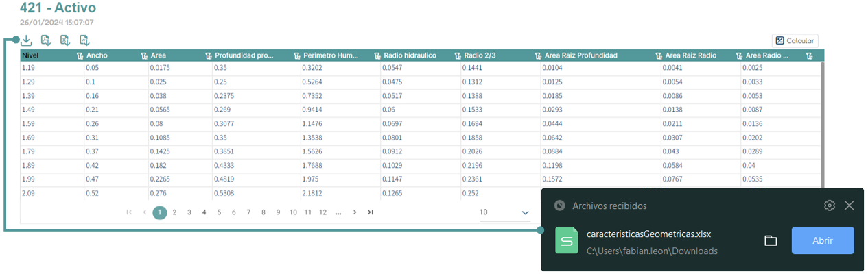Select Ancho cell 0.52
Screen dimensions: 868x274
point(116,193)
